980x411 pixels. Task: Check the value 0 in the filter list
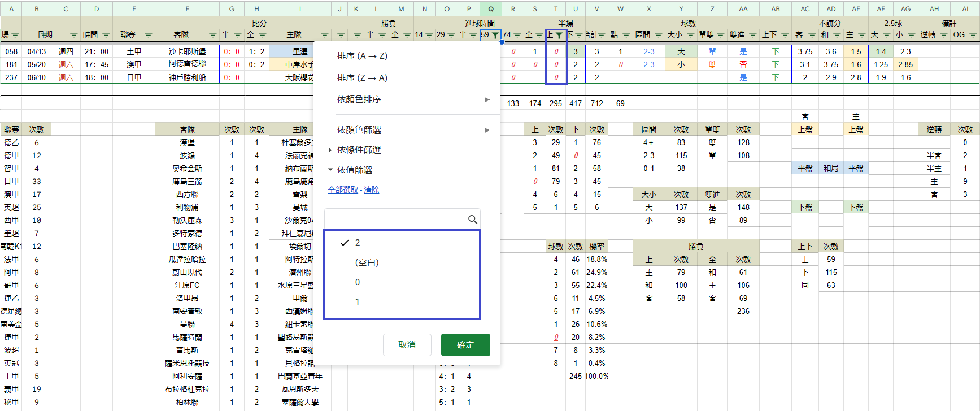pyautogui.click(x=358, y=282)
